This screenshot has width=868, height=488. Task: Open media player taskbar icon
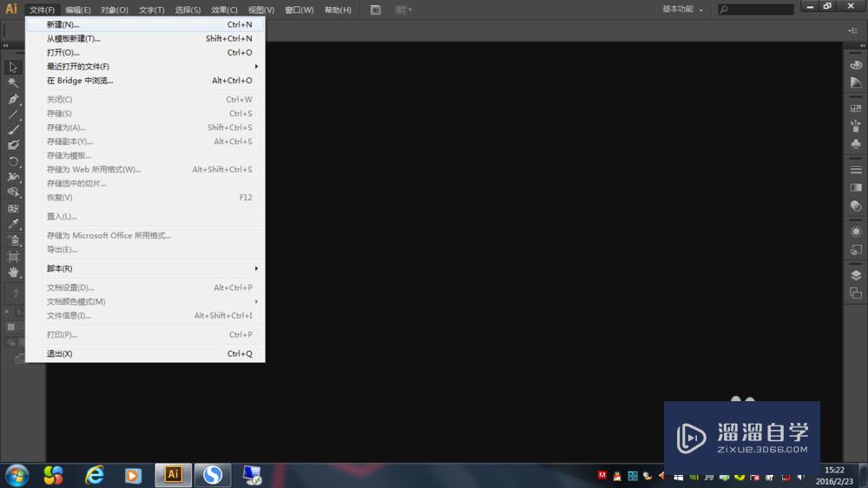tap(133, 475)
